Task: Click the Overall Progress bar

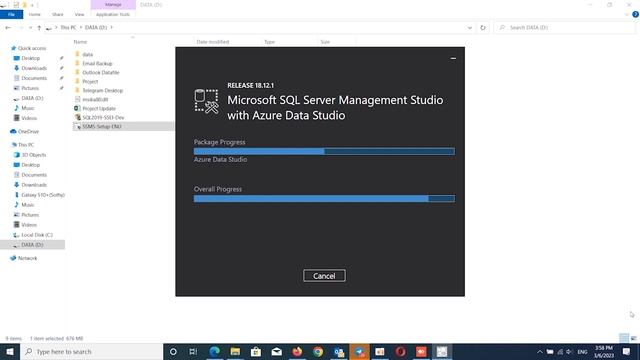Action: coord(324,199)
